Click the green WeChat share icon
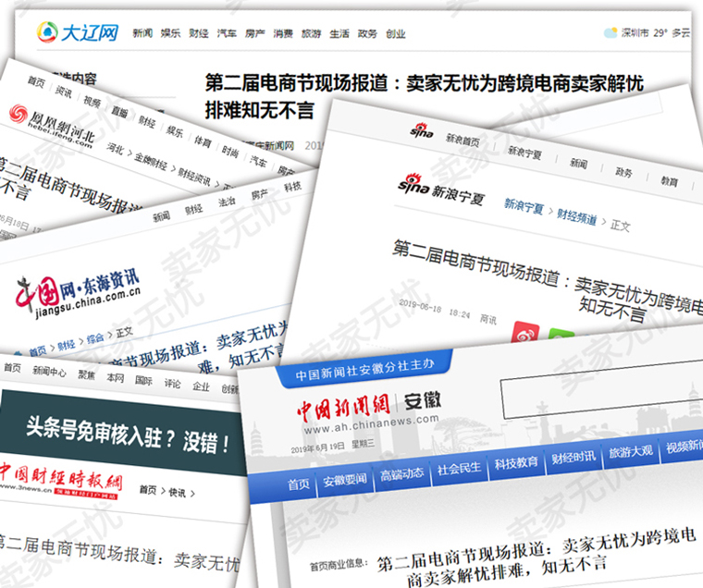This screenshot has width=703, height=588. pyautogui.click(x=561, y=337)
